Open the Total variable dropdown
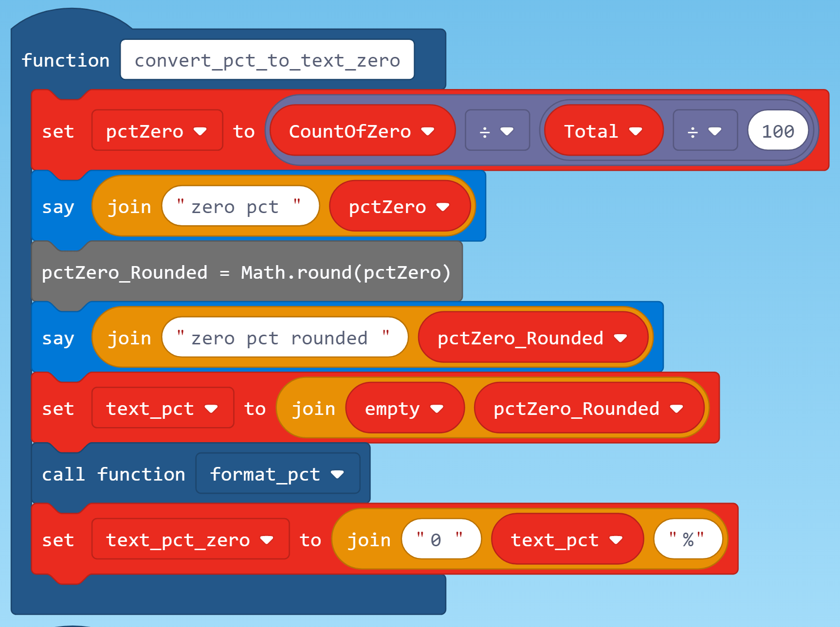This screenshot has height=627, width=840. [x=603, y=130]
